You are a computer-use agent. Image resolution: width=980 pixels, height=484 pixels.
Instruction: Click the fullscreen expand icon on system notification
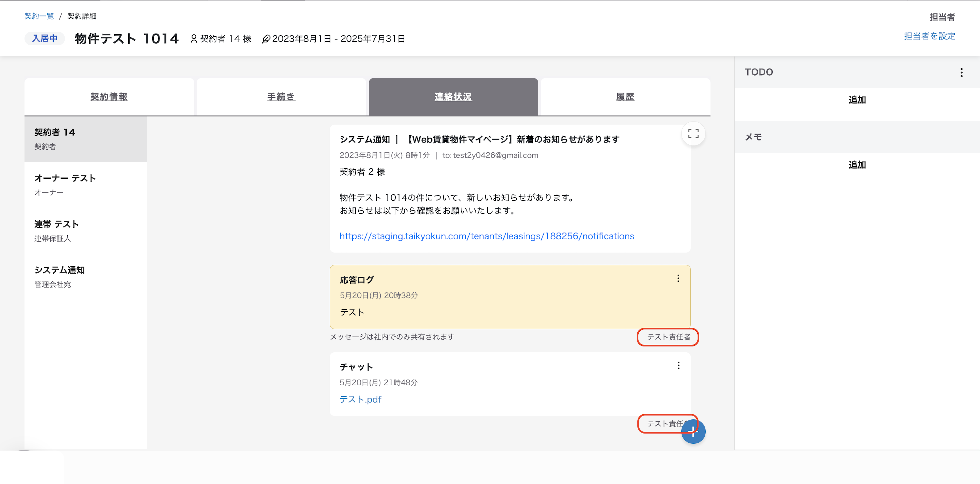[x=693, y=134]
